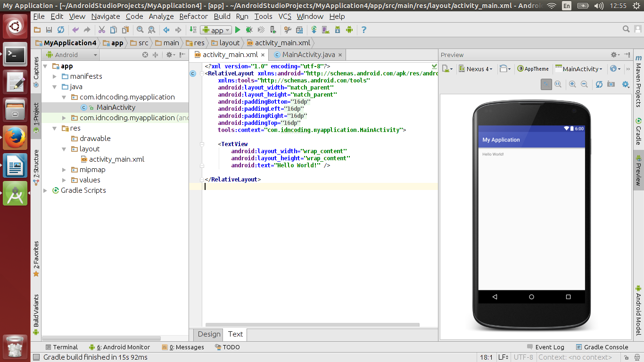Image resolution: width=644 pixels, height=362 pixels.
Task: Open the orientation dropdown in Preview
Action: (x=505, y=69)
